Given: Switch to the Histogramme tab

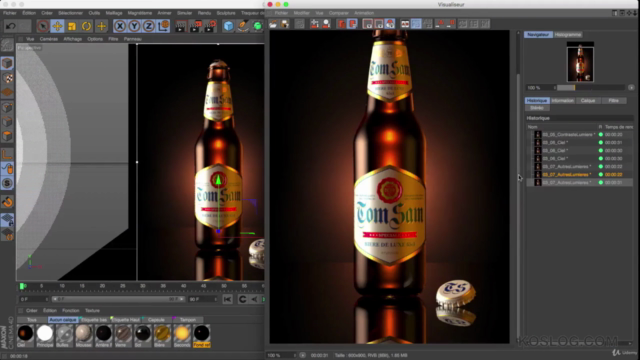Looking at the screenshot, I should click(568, 35).
